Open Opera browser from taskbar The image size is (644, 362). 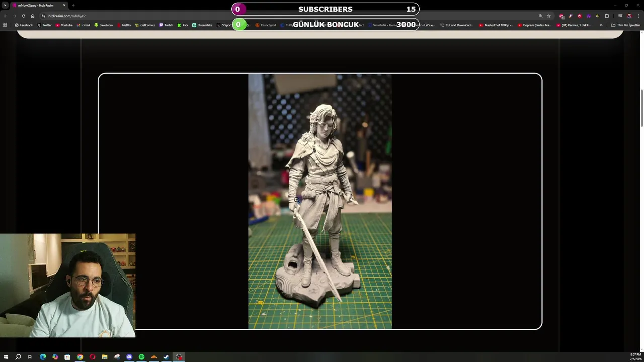coord(92,357)
